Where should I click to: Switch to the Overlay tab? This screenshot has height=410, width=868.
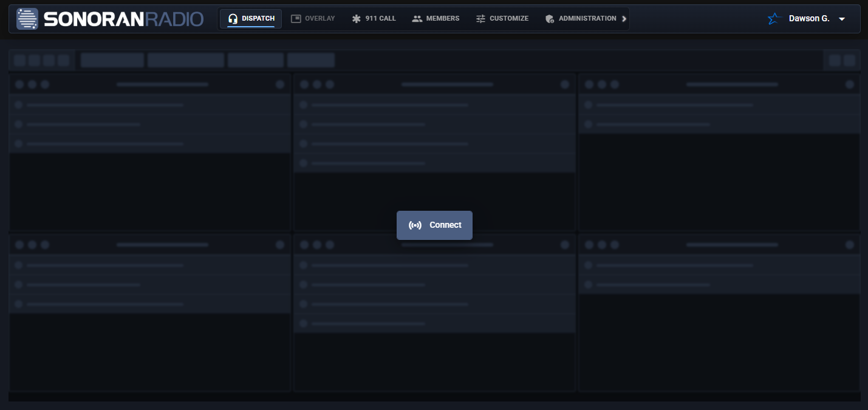pos(313,19)
